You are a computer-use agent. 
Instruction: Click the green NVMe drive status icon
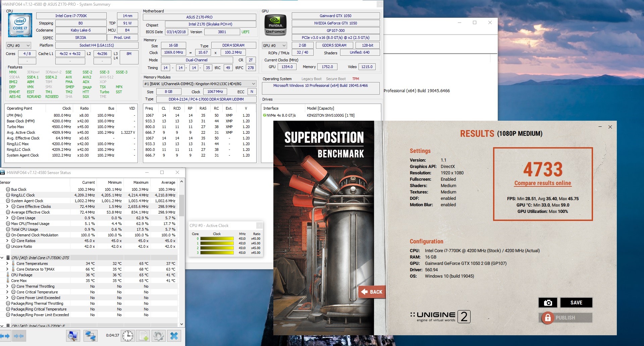(264, 115)
